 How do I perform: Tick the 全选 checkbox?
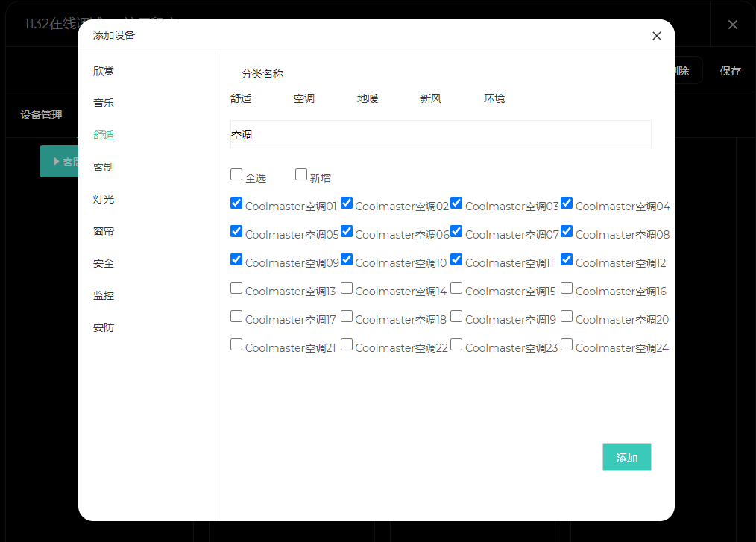click(236, 174)
